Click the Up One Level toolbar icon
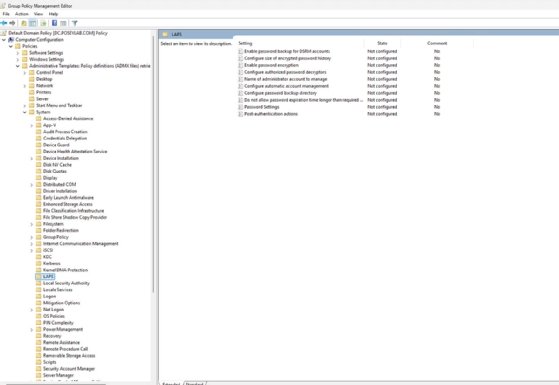Image resolution: width=559 pixels, height=385 pixels. [x=24, y=23]
